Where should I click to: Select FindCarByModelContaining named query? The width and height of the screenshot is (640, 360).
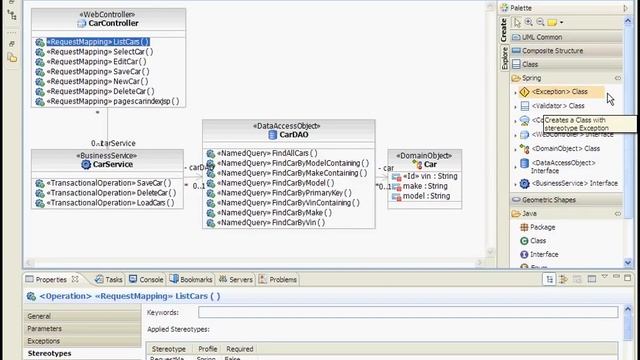pos(288,163)
